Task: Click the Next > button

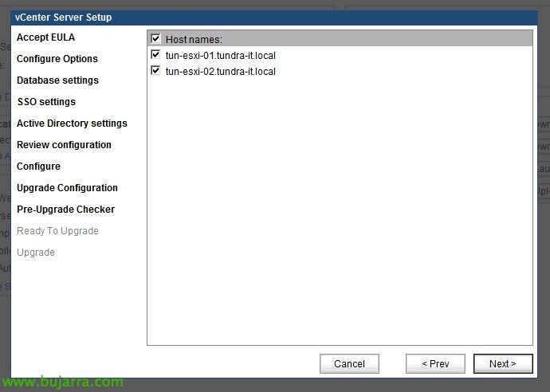Action: point(503,363)
